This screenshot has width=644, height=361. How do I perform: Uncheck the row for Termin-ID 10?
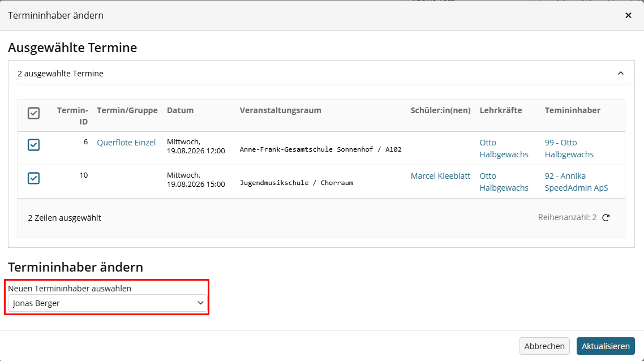[34, 178]
